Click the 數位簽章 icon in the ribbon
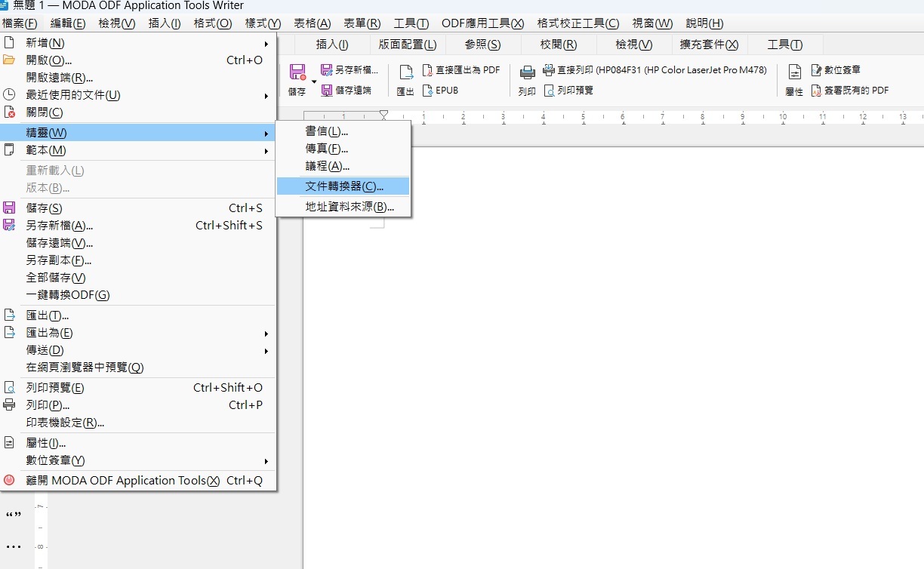This screenshot has width=924, height=569. click(x=816, y=70)
